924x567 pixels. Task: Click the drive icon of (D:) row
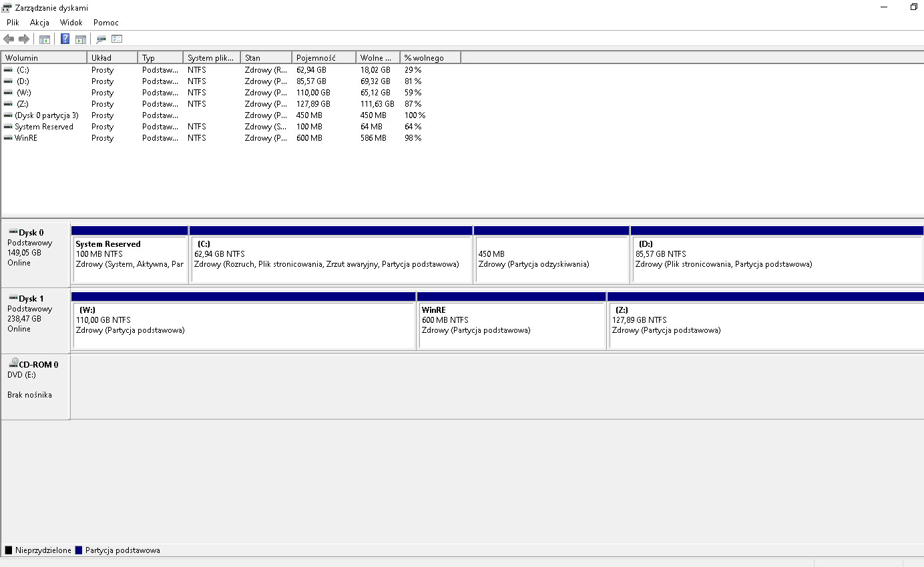[8, 81]
